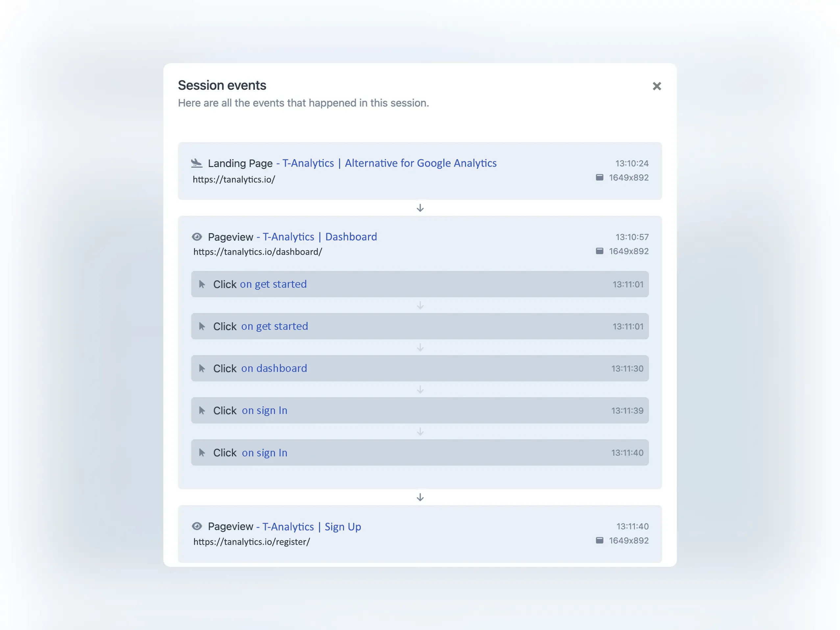Click the cursor icon on first get started click
Screen dimensions: 840x630
tap(202, 284)
